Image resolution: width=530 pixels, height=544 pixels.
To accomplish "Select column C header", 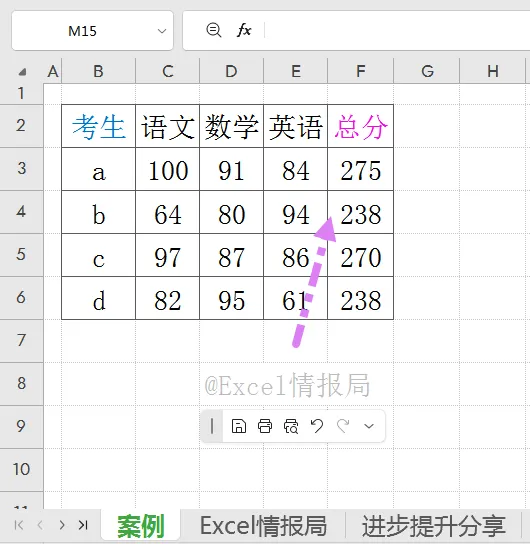I will coord(168,71).
